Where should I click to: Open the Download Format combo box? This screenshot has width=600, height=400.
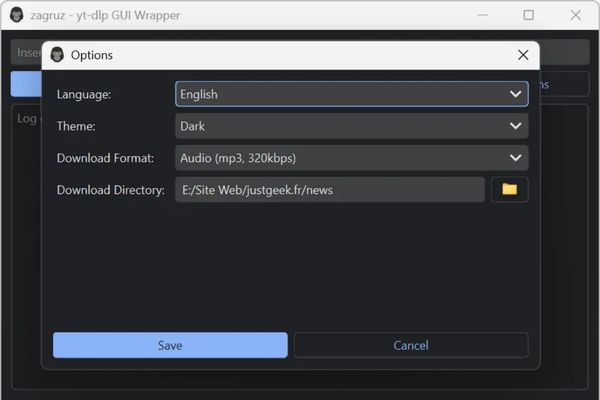(x=351, y=158)
